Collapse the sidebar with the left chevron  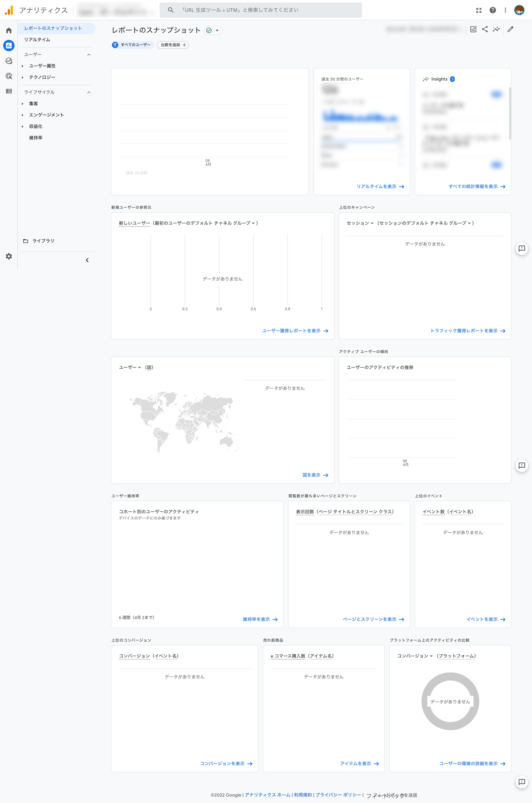(x=87, y=260)
